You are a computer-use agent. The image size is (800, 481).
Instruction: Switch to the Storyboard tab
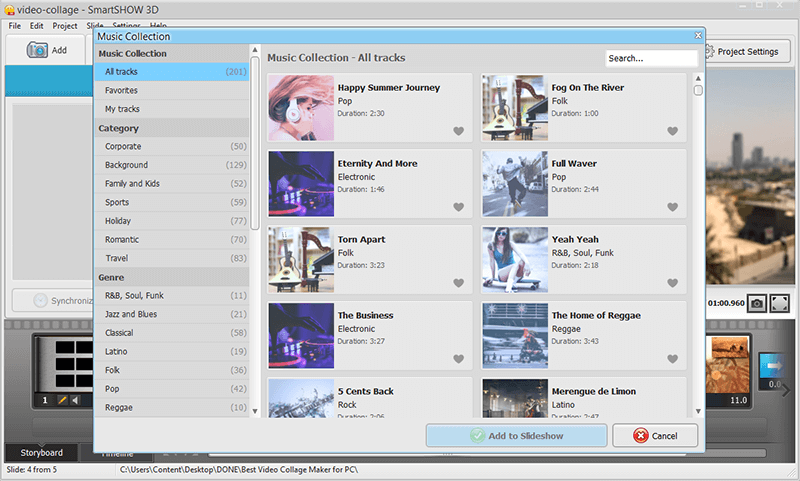click(x=41, y=452)
